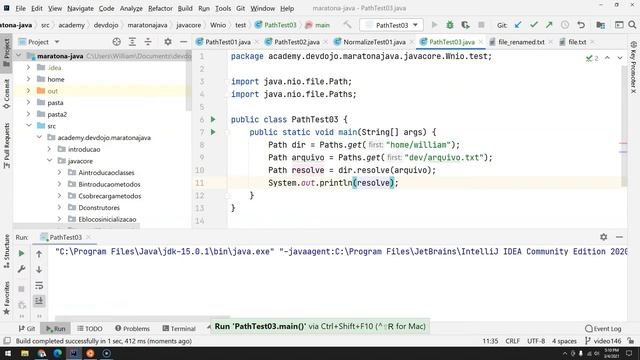Open TODO tool window

click(x=90, y=328)
